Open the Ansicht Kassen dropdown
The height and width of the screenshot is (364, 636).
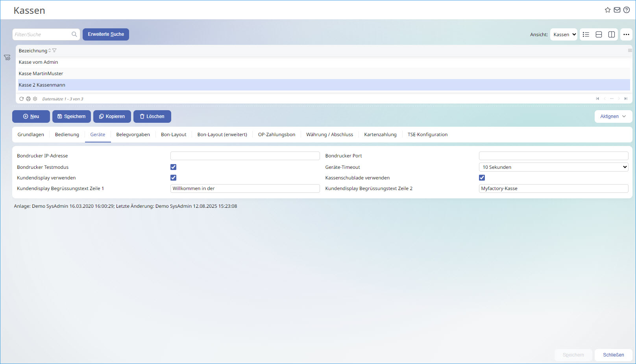click(564, 35)
